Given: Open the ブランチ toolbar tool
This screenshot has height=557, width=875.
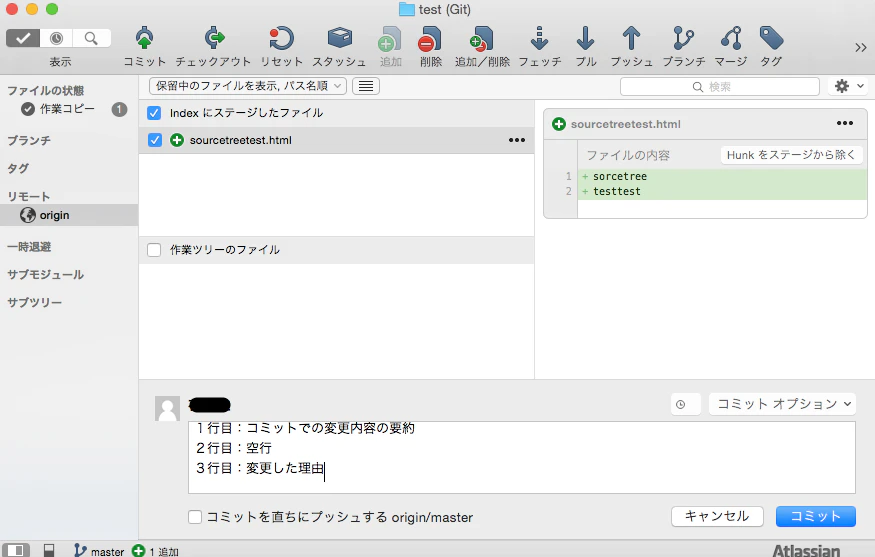Looking at the screenshot, I should click(x=684, y=38).
